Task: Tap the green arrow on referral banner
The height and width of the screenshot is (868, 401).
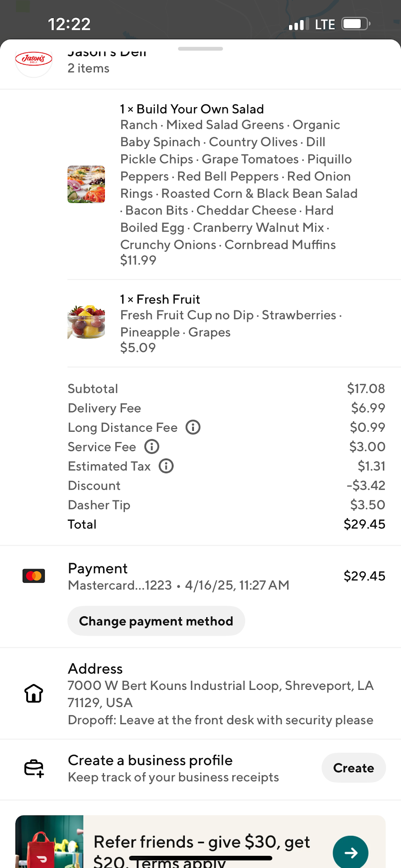Action: pos(350,853)
